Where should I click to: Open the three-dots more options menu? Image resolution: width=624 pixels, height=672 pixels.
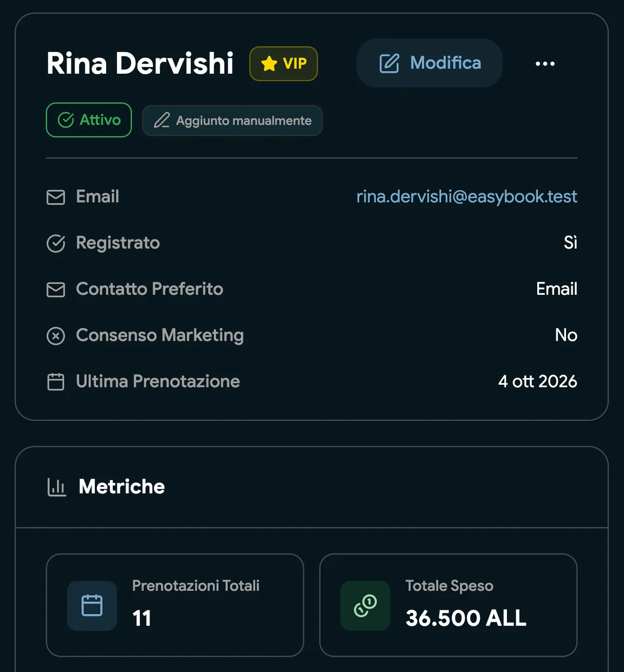(545, 63)
